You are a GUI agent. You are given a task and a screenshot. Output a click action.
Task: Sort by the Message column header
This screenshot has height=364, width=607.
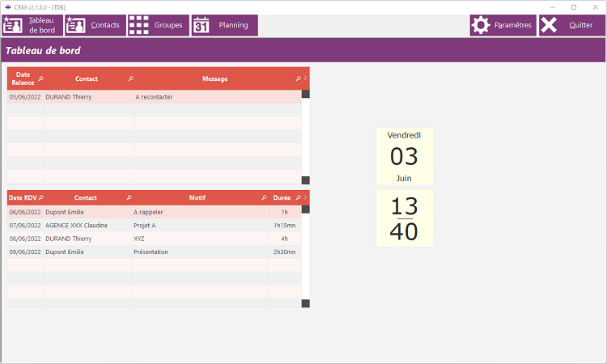(x=214, y=78)
